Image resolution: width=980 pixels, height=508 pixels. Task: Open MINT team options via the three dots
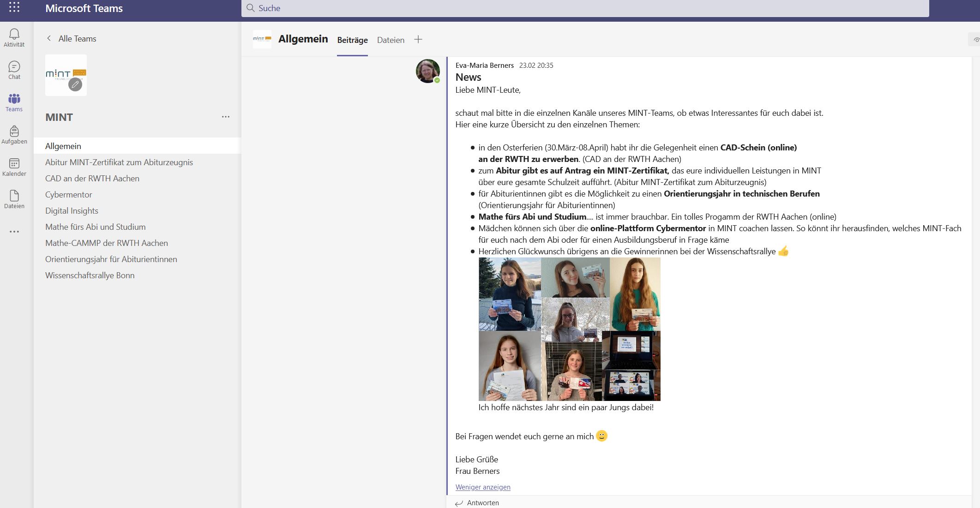pos(225,117)
